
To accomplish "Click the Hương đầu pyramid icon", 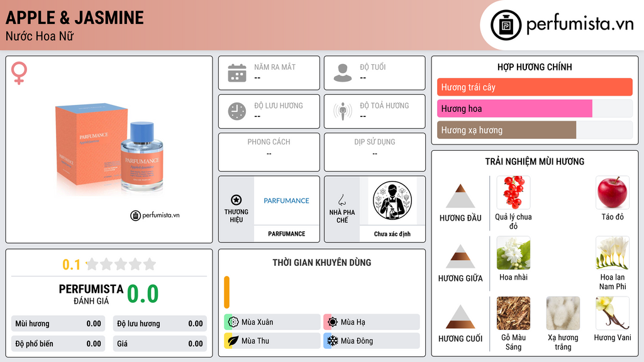I will 460,196.
